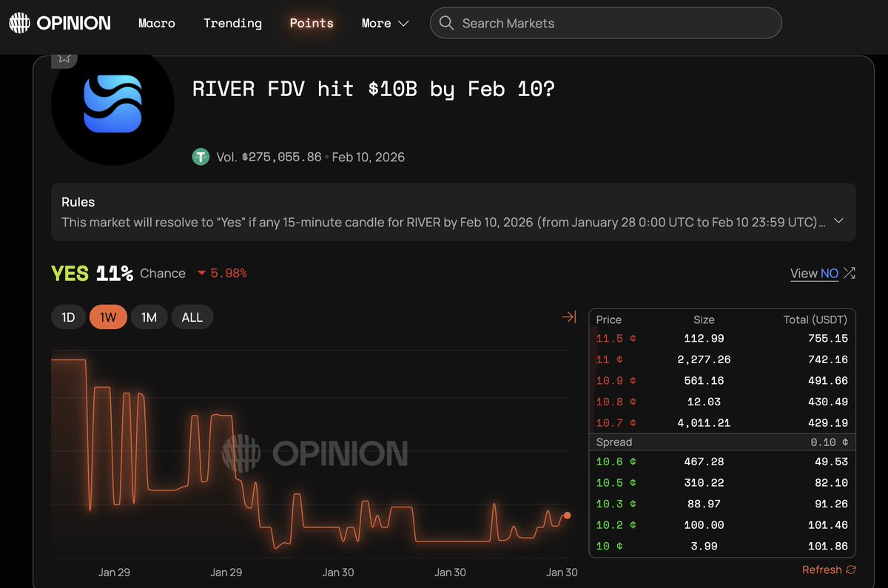Select the 10.7¢ ask price row
Image resolution: width=888 pixels, height=588 pixels.
pyautogui.click(x=721, y=423)
